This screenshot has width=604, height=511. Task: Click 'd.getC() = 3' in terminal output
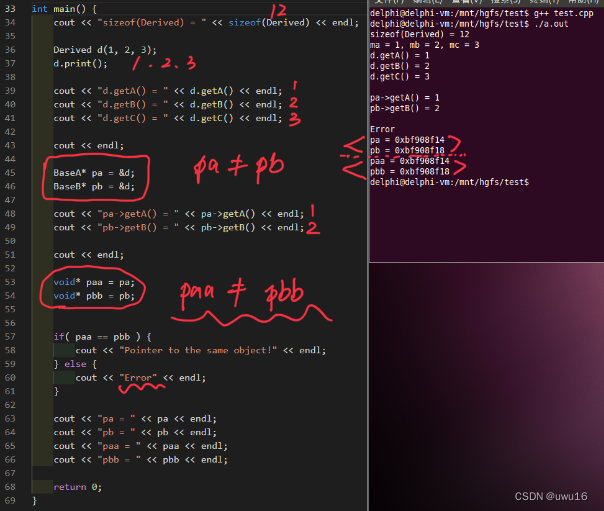pyautogui.click(x=399, y=77)
